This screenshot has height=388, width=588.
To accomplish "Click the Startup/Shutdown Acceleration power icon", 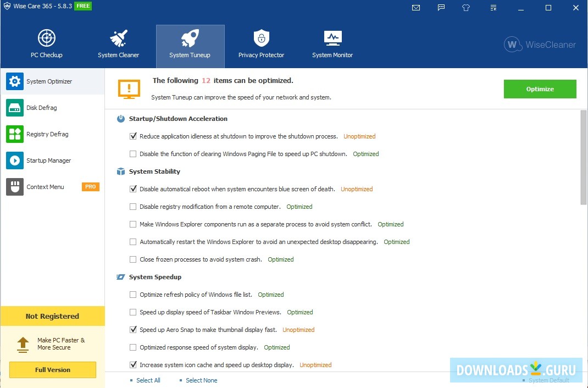I will click(x=121, y=119).
